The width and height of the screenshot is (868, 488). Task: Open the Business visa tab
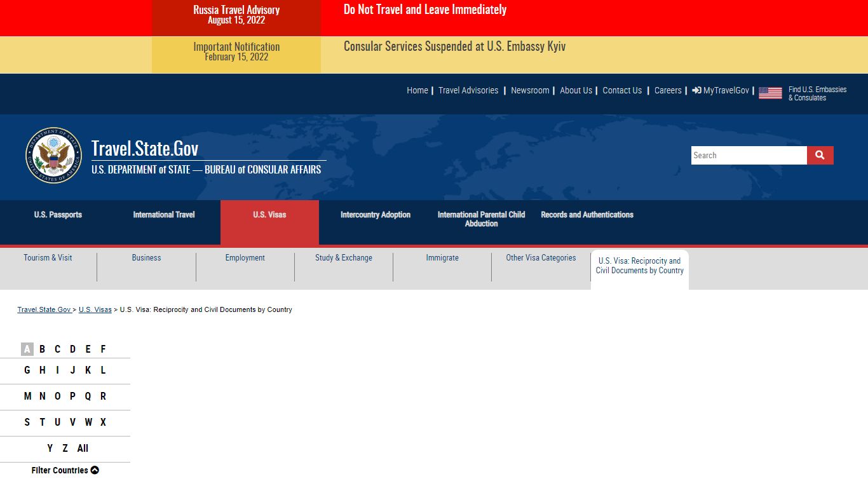(146, 258)
